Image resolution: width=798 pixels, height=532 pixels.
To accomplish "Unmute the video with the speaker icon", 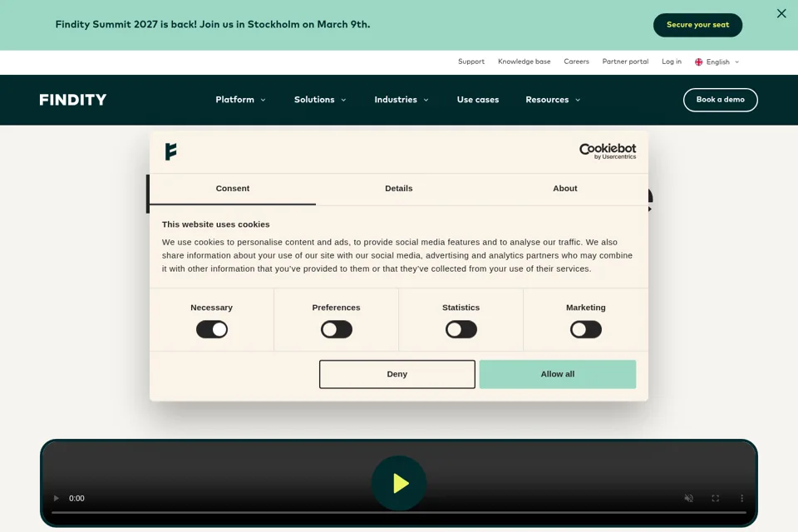I will click(688, 499).
